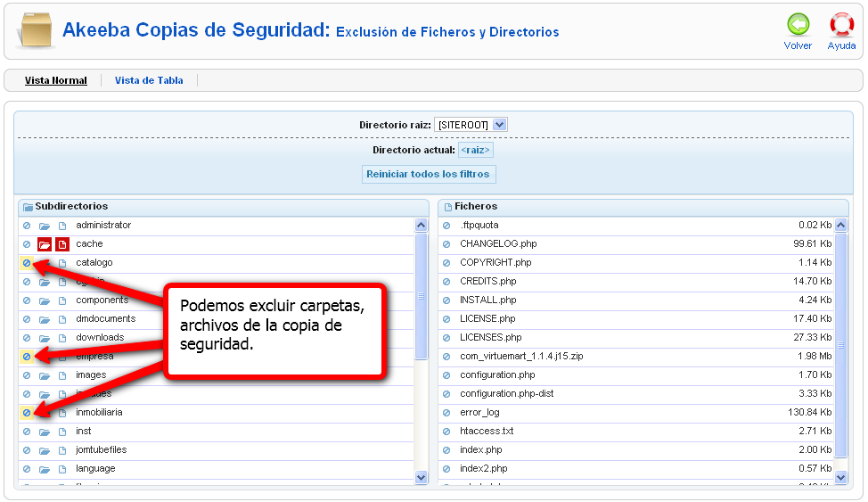
Task: Click red file icon in cache row
Action: coord(62,244)
